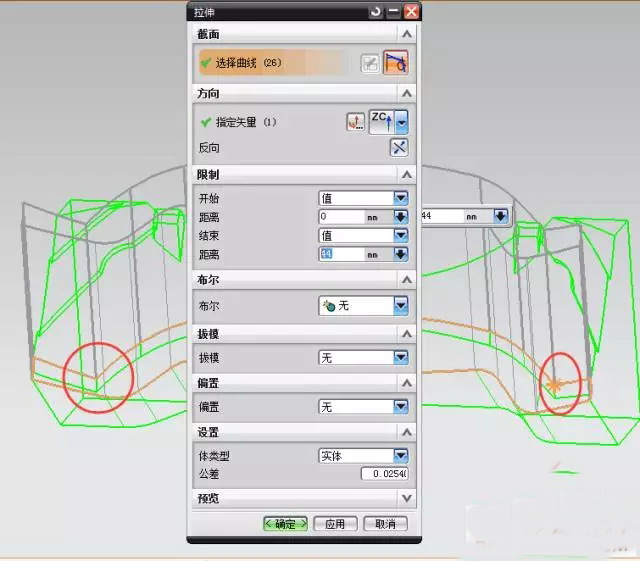This screenshot has height=561, width=640.
Task: Click the 反向 reverse direction icon
Action: (398, 148)
